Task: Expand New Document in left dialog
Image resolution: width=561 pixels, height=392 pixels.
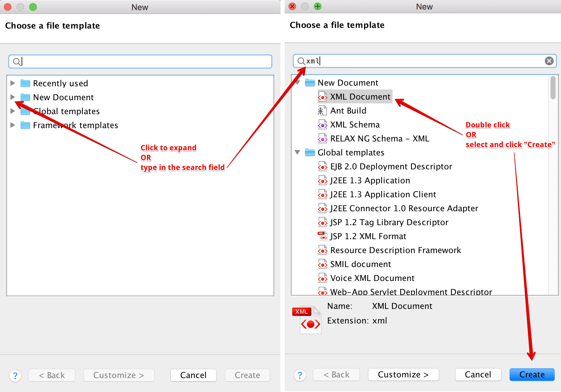Action: point(13,97)
